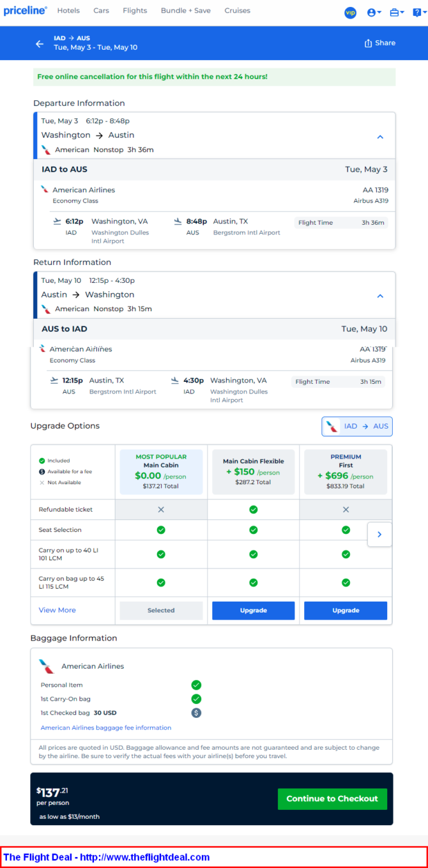Screen dimensions: 428x868
Task: Click the Priceline logo
Action: (x=26, y=11)
